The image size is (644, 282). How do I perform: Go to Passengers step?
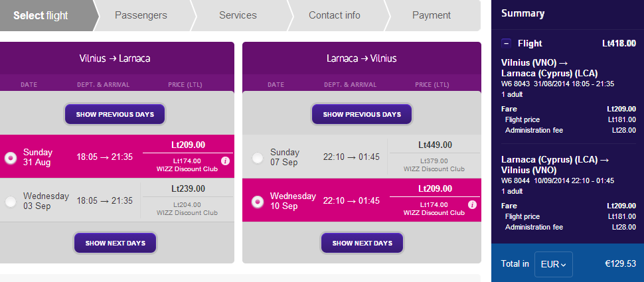point(141,15)
